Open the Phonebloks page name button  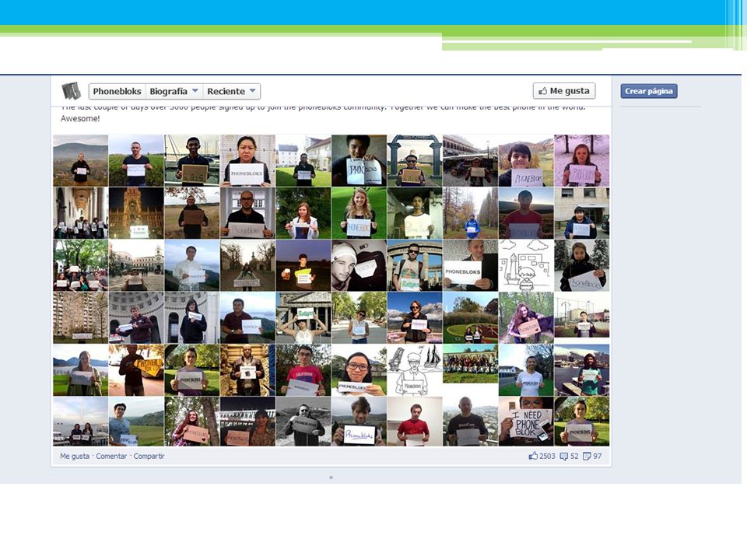tap(117, 92)
